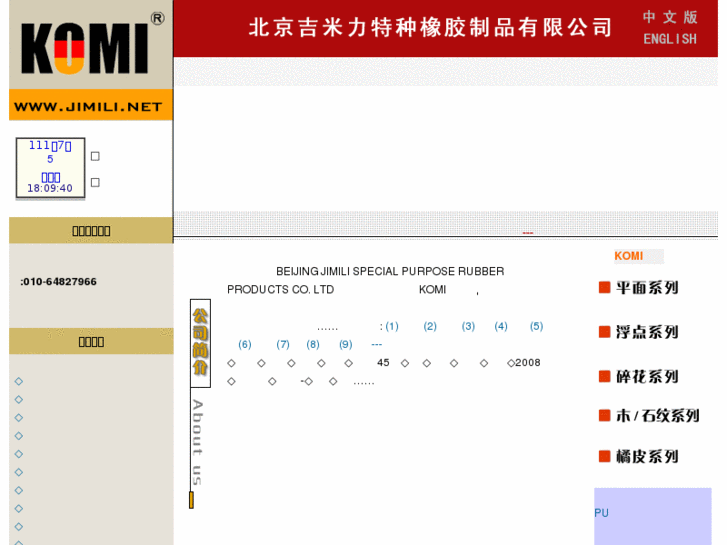Open item link (5)
The width and height of the screenshot is (727, 545).
[536, 327]
